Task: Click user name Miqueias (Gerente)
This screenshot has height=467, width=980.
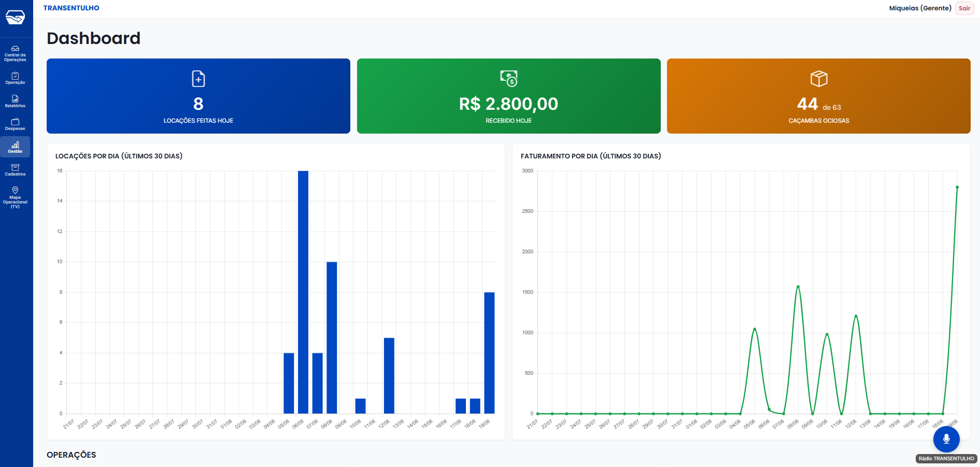Action: (x=920, y=8)
